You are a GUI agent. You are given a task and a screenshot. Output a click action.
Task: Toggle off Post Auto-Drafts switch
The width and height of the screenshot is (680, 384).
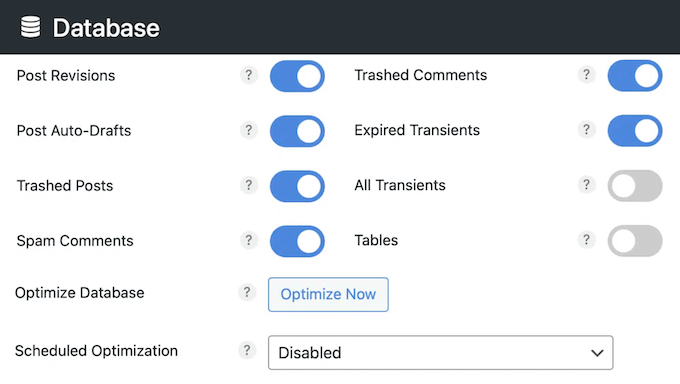pyautogui.click(x=297, y=131)
